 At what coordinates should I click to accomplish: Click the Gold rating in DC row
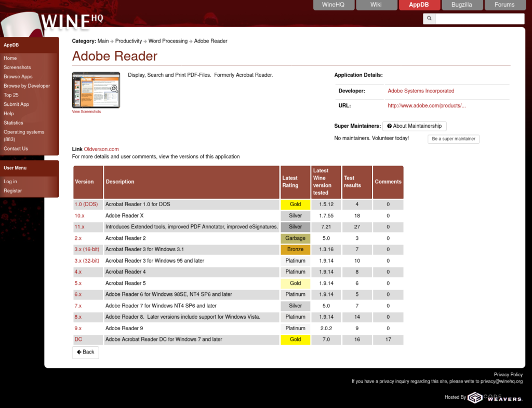pyautogui.click(x=295, y=339)
